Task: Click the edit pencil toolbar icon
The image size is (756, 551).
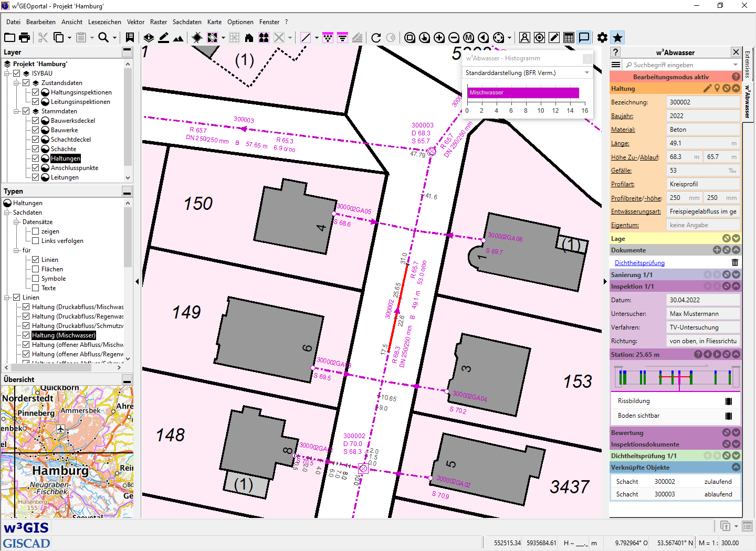Action: (554, 37)
